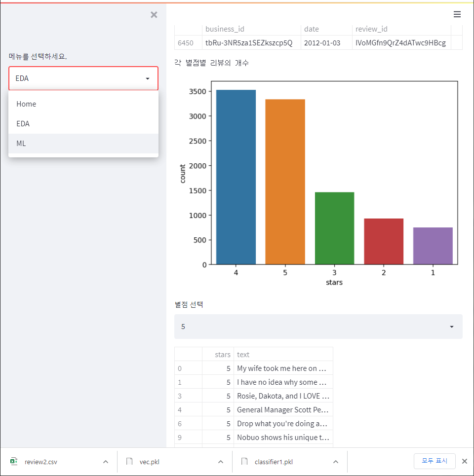Open downloaded file vec.pkl
This screenshot has height=476, width=474.
click(x=149, y=462)
